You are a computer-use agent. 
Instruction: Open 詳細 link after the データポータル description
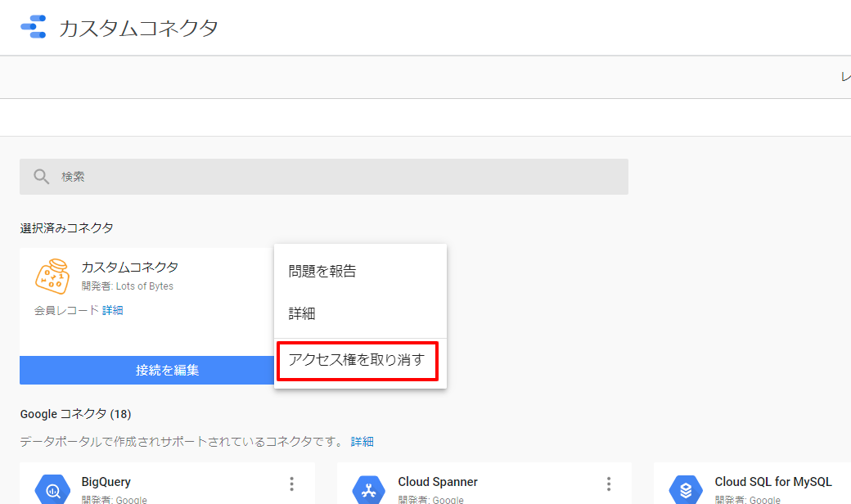tap(362, 442)
